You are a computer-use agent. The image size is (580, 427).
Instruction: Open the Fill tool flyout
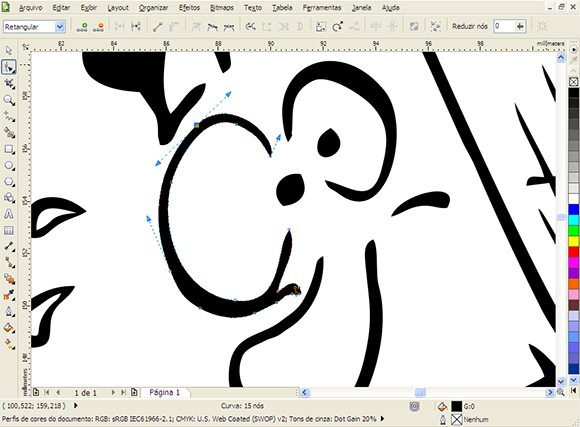tap(9, 328)
